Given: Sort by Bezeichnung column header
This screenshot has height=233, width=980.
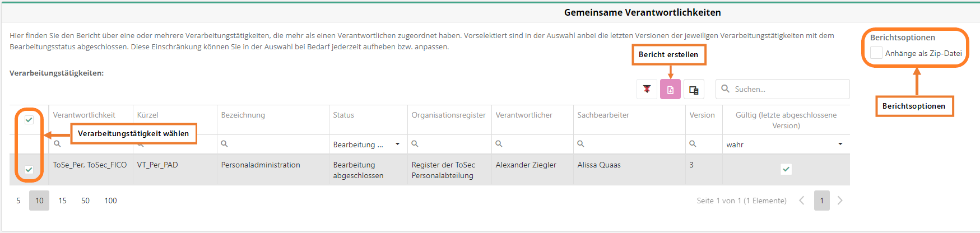Looking at the screenshot, I should 243,115.
